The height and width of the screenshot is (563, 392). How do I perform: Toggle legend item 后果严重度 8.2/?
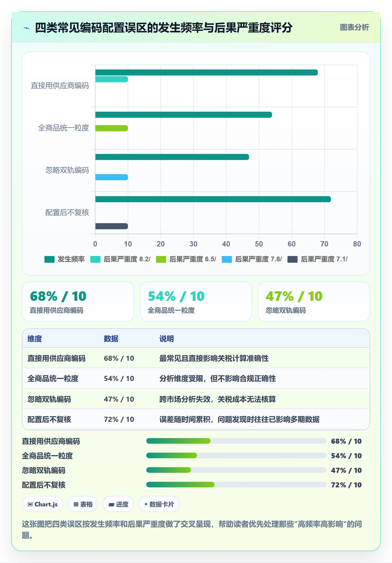120,259
